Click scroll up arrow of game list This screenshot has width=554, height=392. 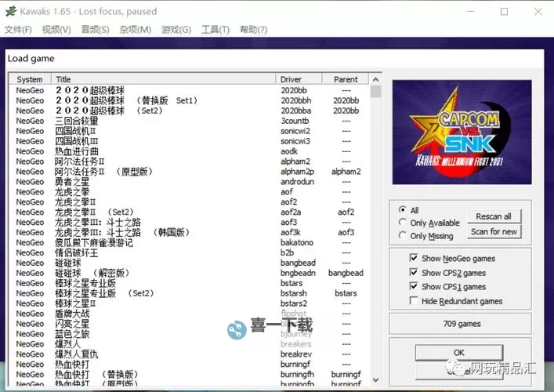[x=375, y=79]
